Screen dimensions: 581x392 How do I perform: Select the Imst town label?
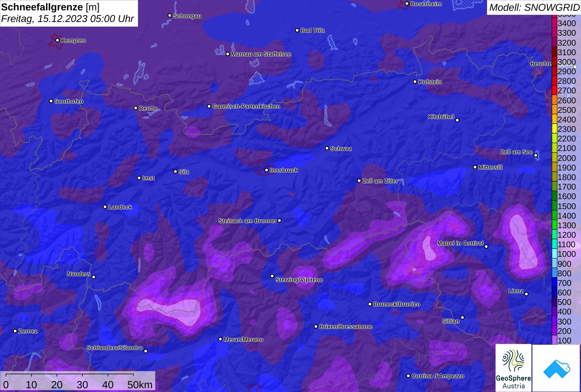point(149,178)
